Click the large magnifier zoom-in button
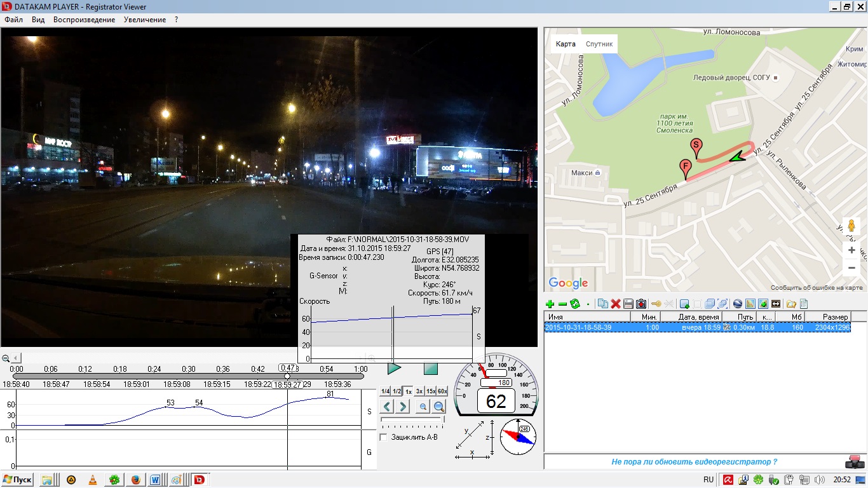This screenshot has height=488, width=868. (x=439, y=407)
